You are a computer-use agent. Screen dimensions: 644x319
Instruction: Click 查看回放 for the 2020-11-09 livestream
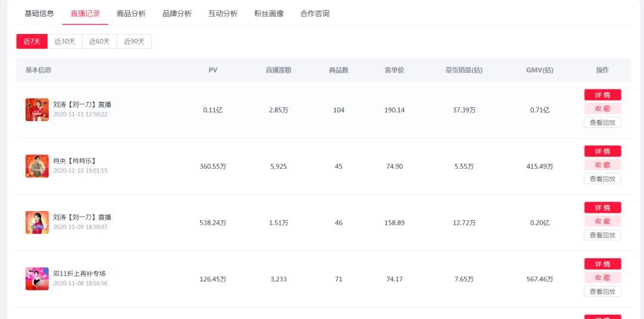click(602, 235)
